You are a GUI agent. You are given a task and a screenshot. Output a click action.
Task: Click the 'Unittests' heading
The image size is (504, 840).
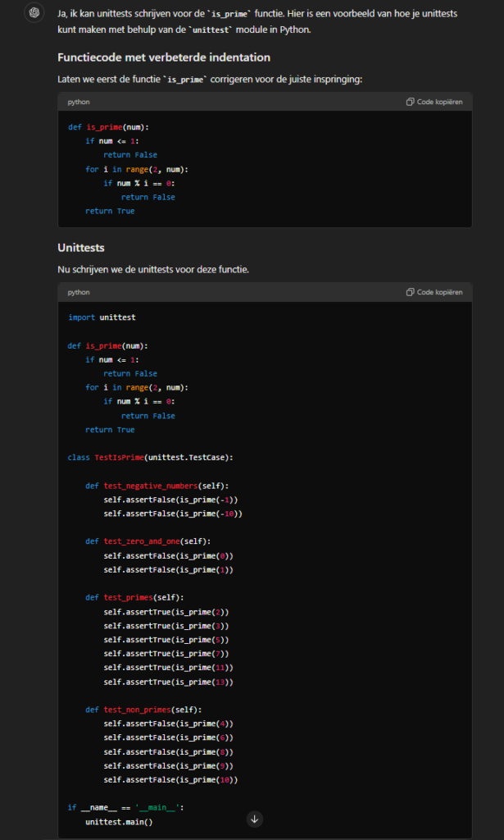click(x=81, y=248)
